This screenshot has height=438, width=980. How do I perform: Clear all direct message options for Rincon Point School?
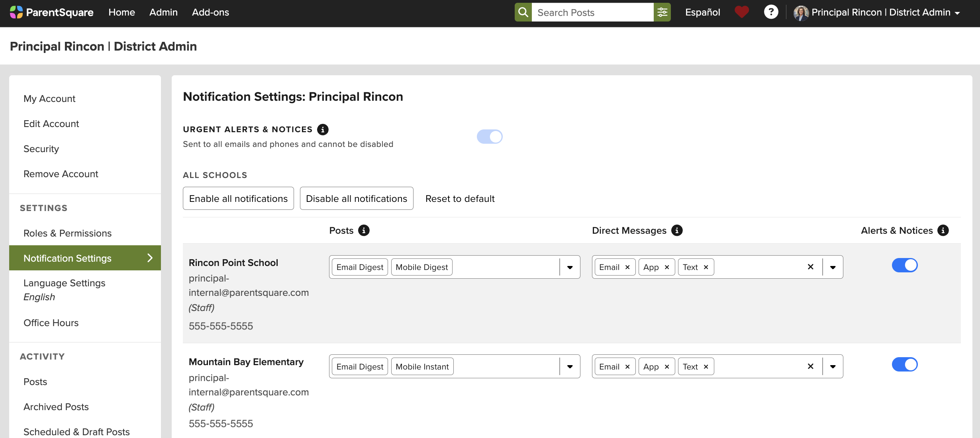810,267
